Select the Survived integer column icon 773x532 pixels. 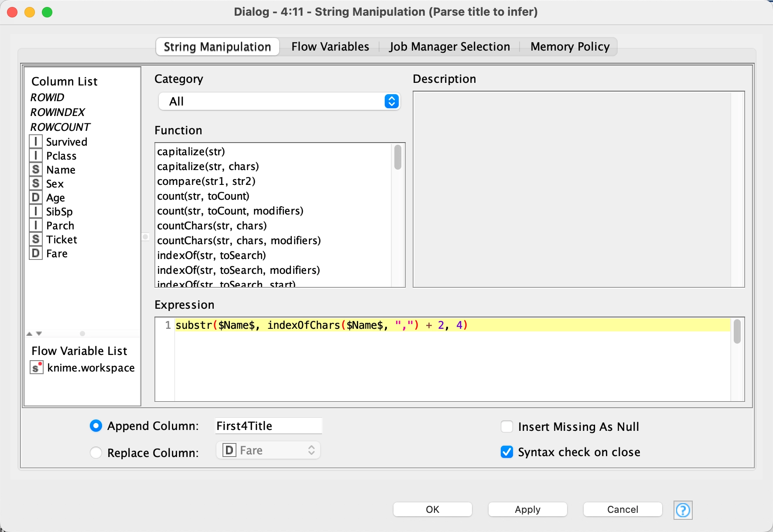click(x=36, y=142)
